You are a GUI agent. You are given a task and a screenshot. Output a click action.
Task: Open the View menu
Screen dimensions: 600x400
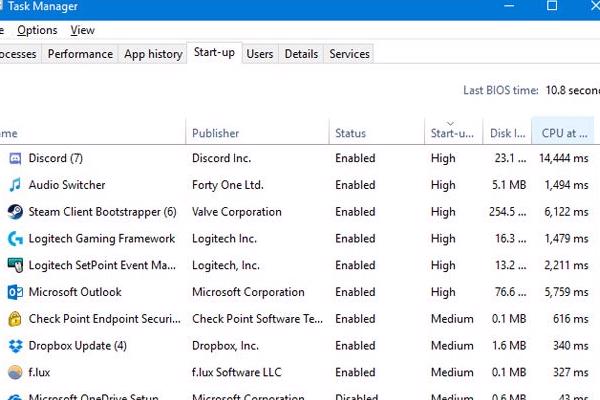pyautogui.click(x=82, y=30)
